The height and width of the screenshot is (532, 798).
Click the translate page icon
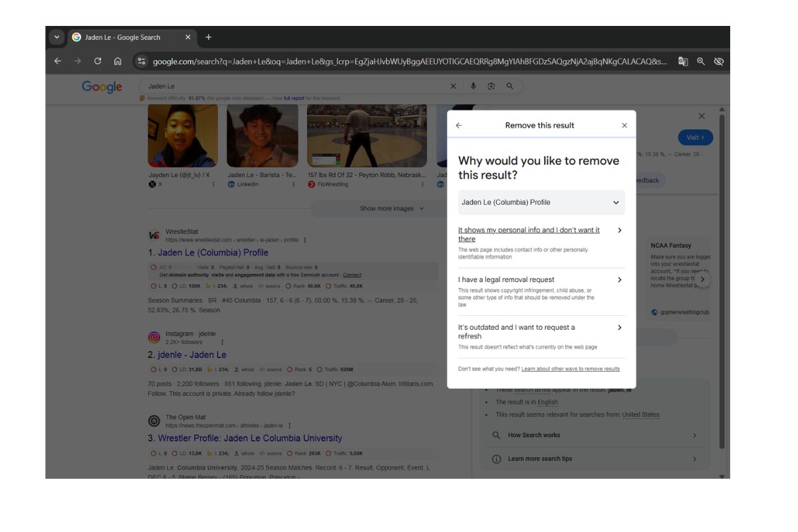point(683,61)
